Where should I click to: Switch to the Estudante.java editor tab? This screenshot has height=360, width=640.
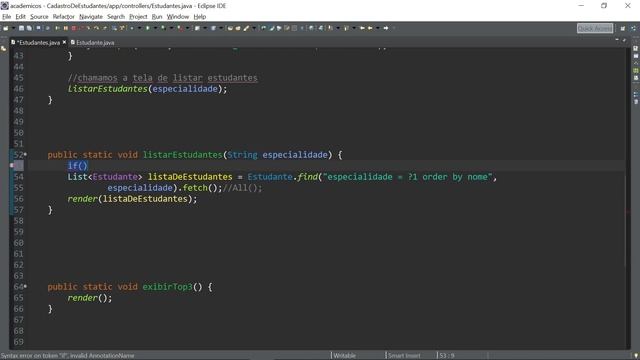(x=93, y=42)
